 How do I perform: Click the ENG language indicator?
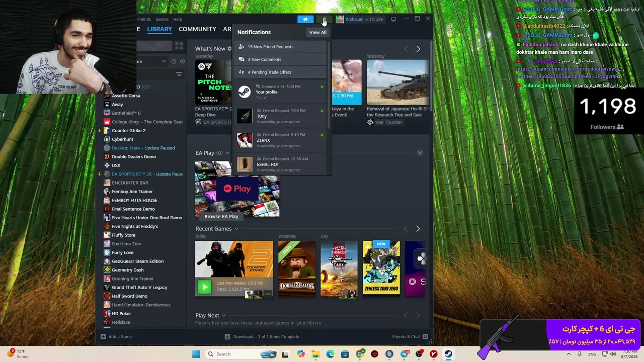point(592,354)
